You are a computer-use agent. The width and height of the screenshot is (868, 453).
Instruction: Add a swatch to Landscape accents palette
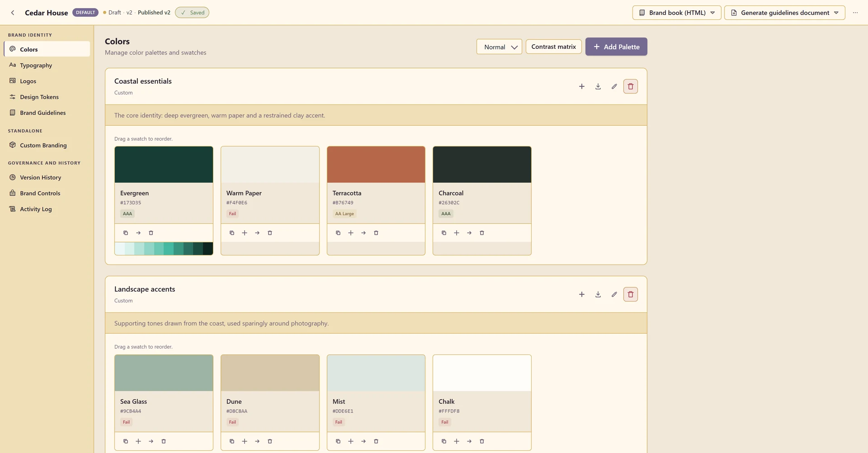point(582,294)
